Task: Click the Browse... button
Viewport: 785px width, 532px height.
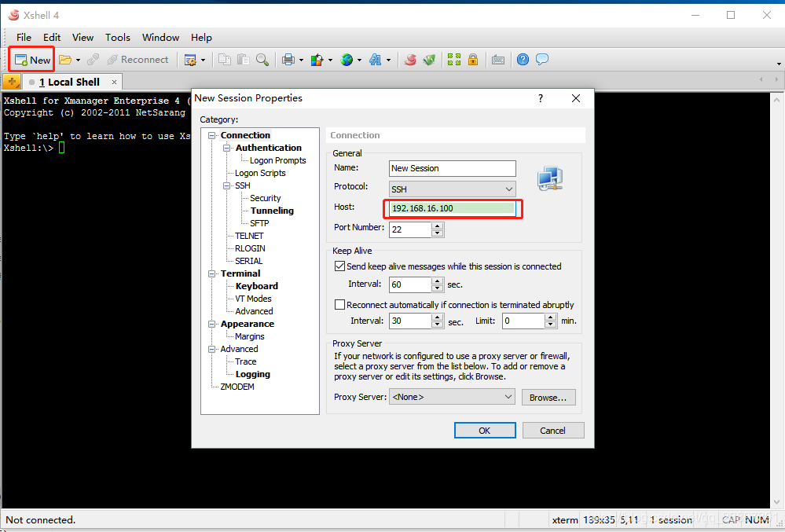Action: click(548, 398)
